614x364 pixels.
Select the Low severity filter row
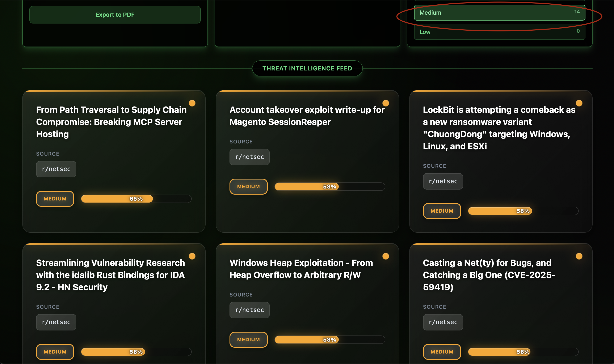(x=499, y=32)
